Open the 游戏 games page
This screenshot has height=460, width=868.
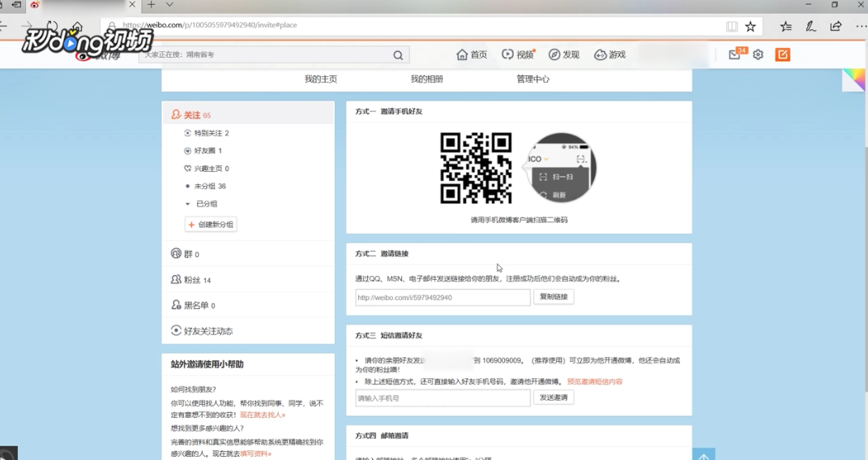tap(609, 54)
